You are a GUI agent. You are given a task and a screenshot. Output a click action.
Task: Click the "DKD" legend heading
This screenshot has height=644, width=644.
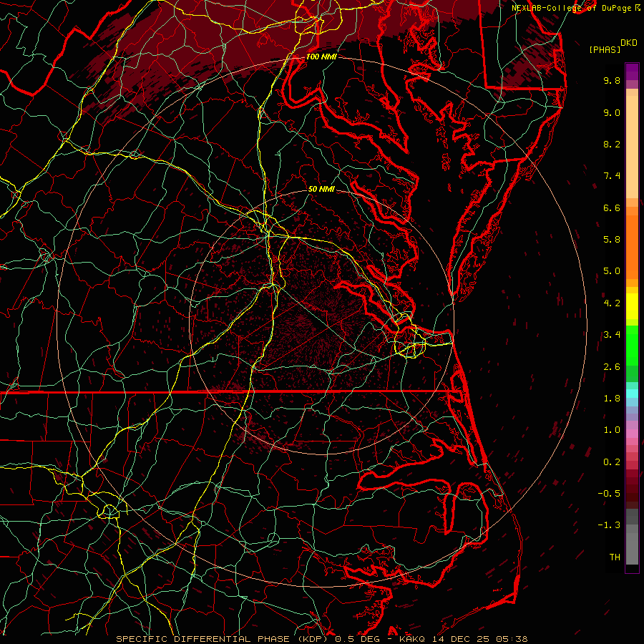(629, 43)
